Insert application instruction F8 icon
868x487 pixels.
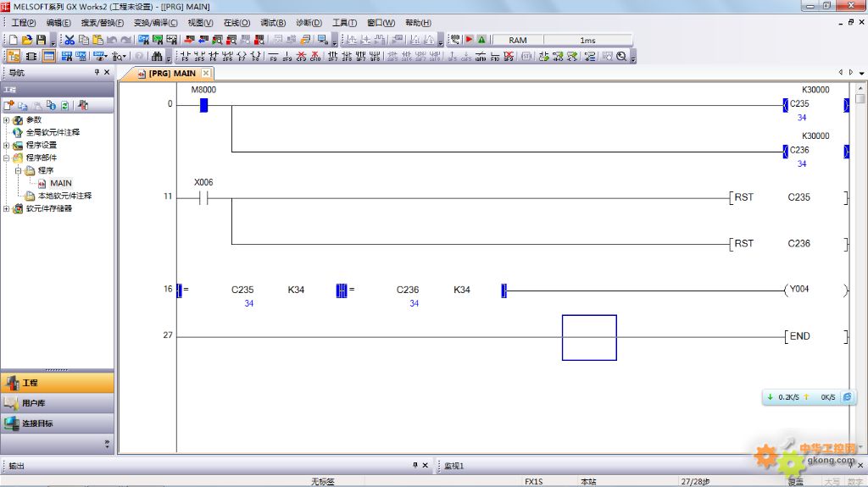pos(255,57)
